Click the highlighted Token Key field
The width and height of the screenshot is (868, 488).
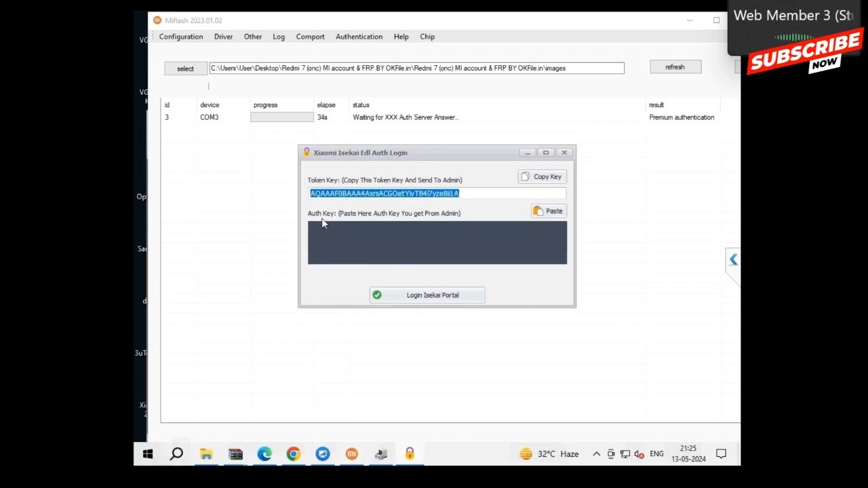(437, 193)
